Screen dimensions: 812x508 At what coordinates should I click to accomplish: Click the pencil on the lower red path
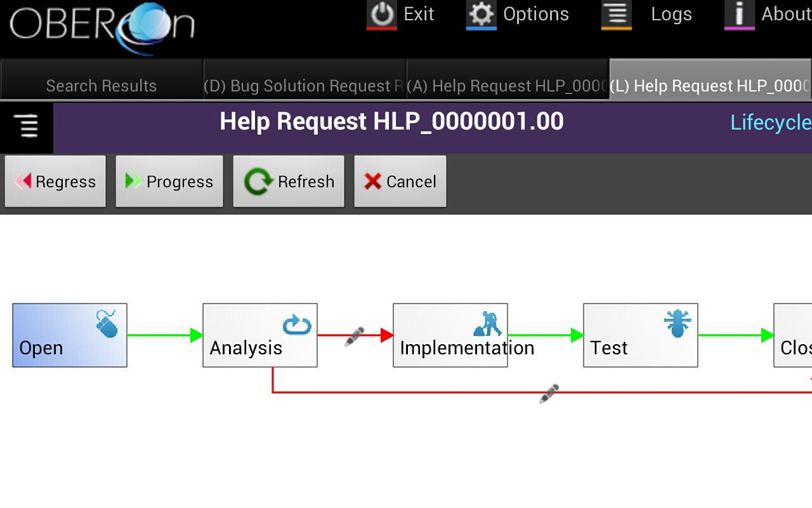pos(549,394)
